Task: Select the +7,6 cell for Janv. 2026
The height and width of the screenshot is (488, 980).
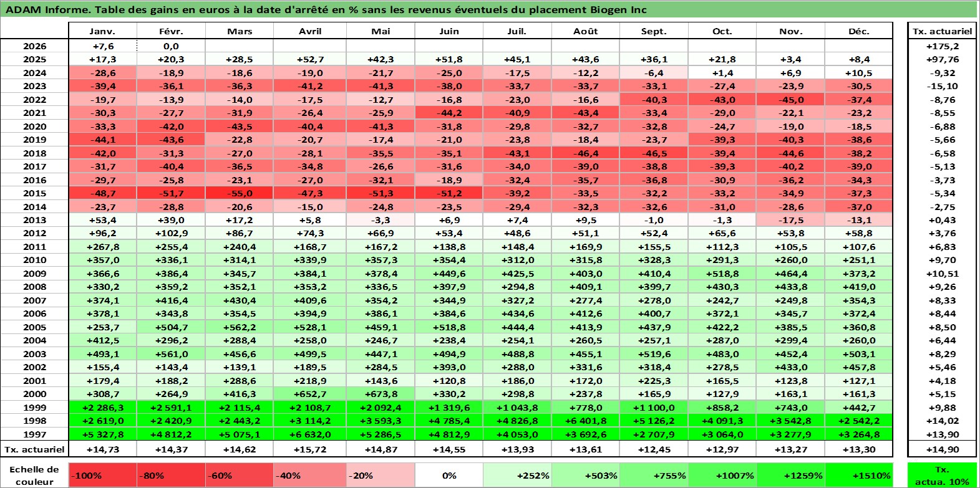Action: (x=102, y=46)
